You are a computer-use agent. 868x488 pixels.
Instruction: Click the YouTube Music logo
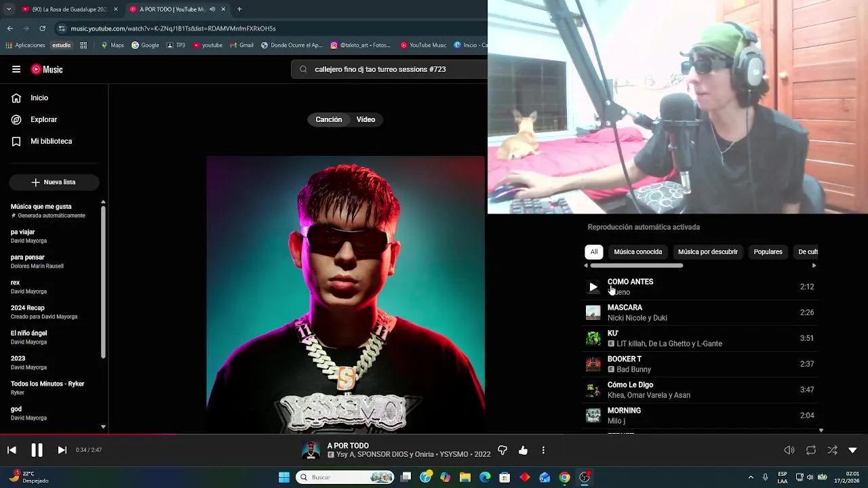[x=47, y=69]
